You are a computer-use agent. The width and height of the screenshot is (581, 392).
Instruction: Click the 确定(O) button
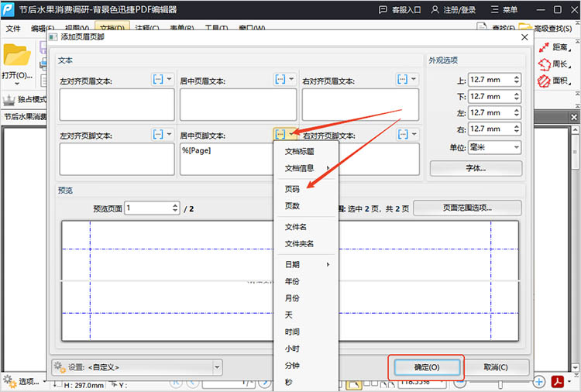click(x=427, y=367)
